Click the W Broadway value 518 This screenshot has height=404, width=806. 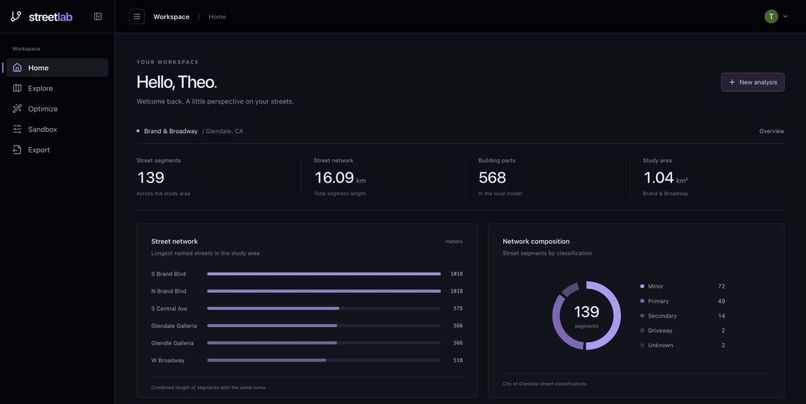pos(457,360)
